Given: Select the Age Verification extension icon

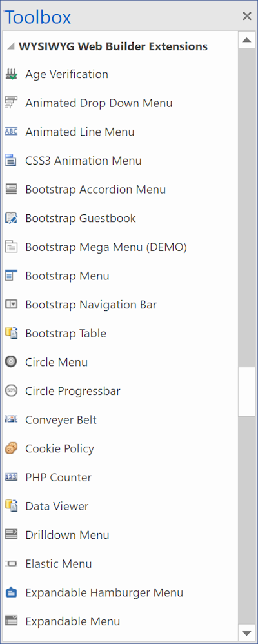Looking at the screenshot, I should [11, 74].
